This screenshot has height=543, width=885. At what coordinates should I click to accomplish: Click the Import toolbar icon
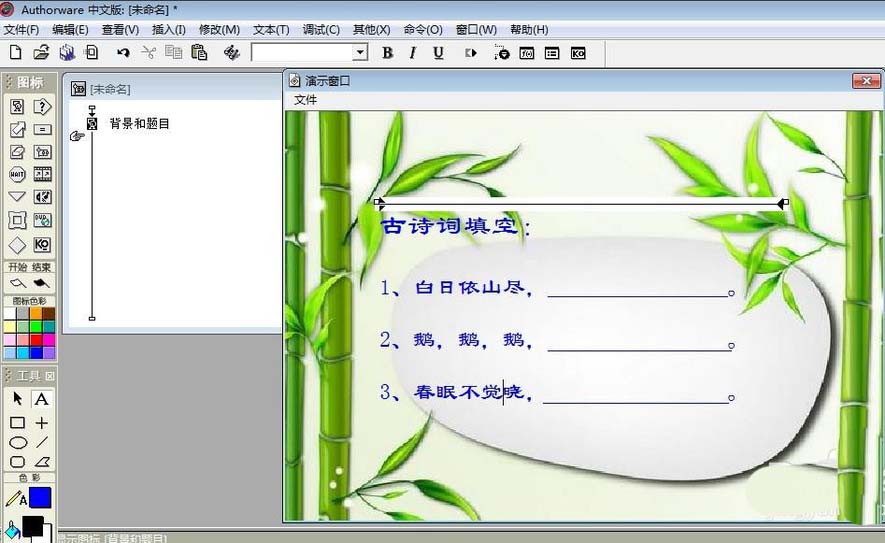click(x=91, y=52)
